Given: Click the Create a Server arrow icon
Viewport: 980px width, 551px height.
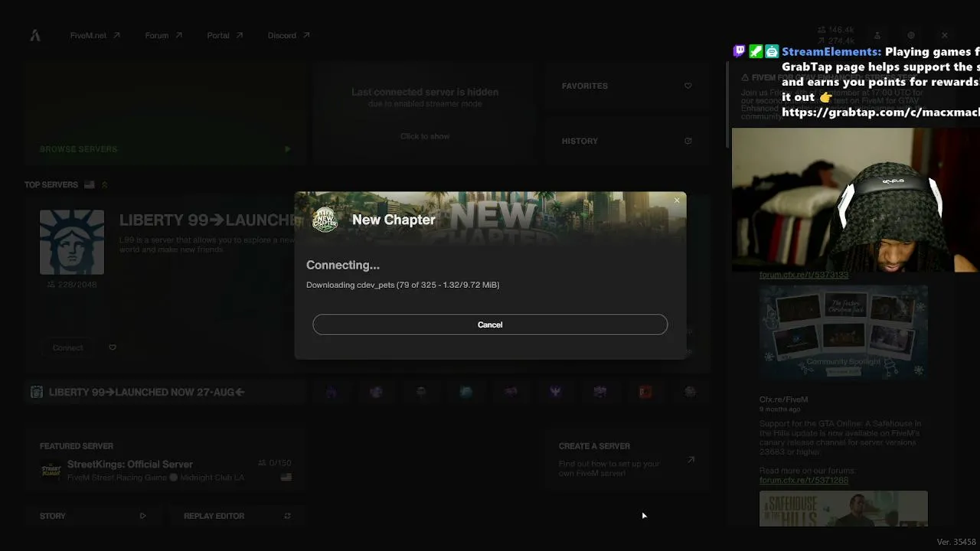Looking at the screenshot, I should (691, 460).
